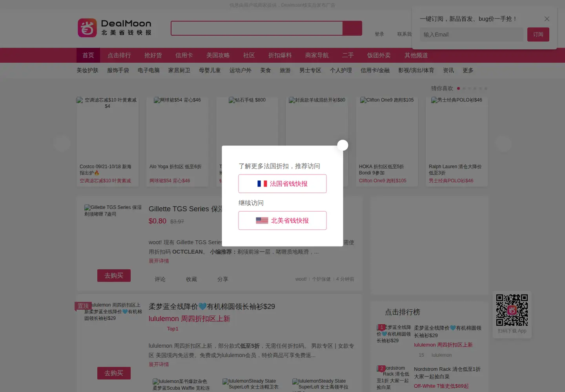Open the lululemon 周四折扣区上新 heading link
Image resolution: width=565 pixels, height=392 pixels.
click(190, 319)
